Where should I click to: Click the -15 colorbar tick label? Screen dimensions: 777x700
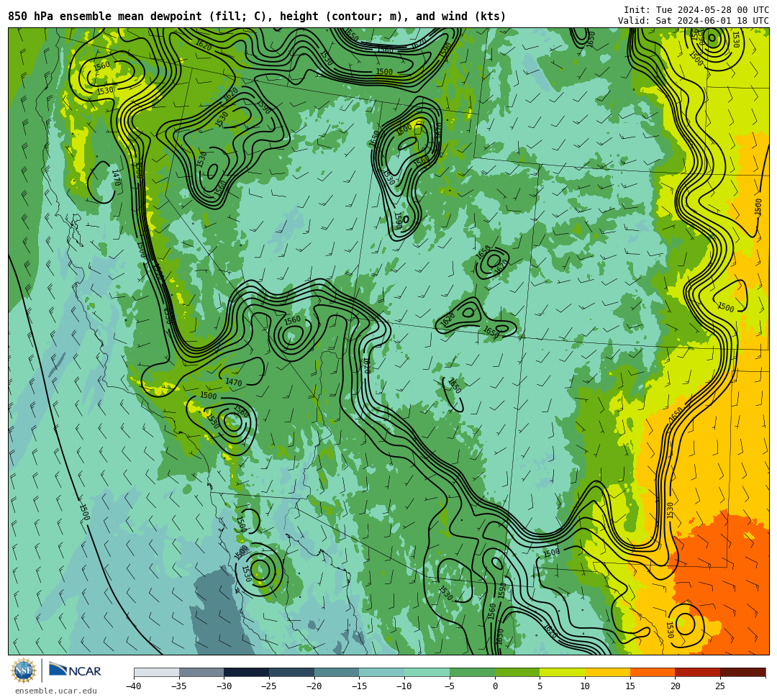[359, 686]
